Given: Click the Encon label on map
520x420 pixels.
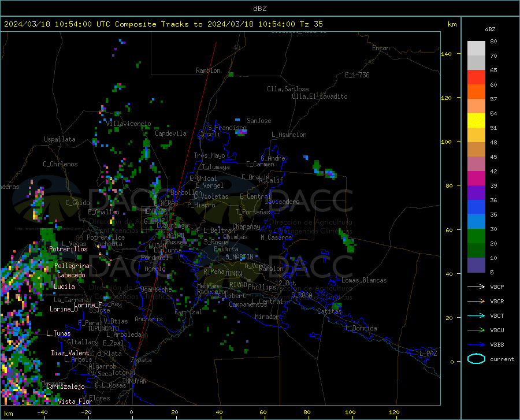Looking at the screenshot, I should coord(381,48).
